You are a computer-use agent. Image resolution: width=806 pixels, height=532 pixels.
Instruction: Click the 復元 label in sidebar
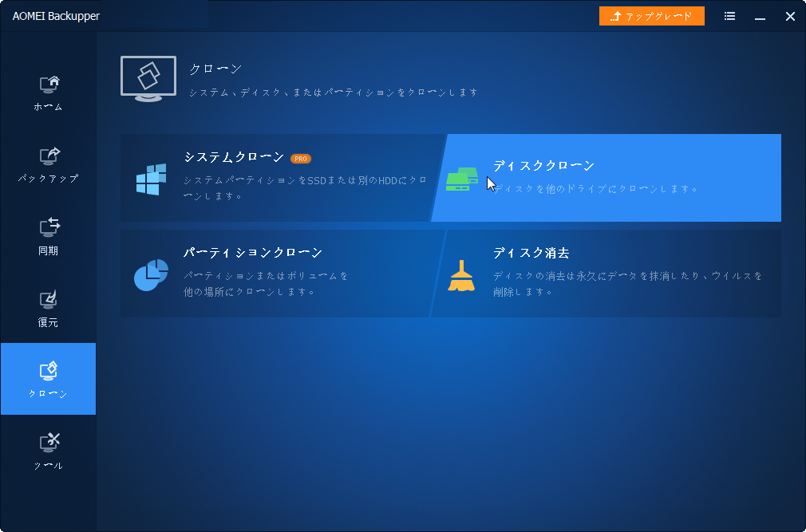pyautogui.click(x=48, y=322)
